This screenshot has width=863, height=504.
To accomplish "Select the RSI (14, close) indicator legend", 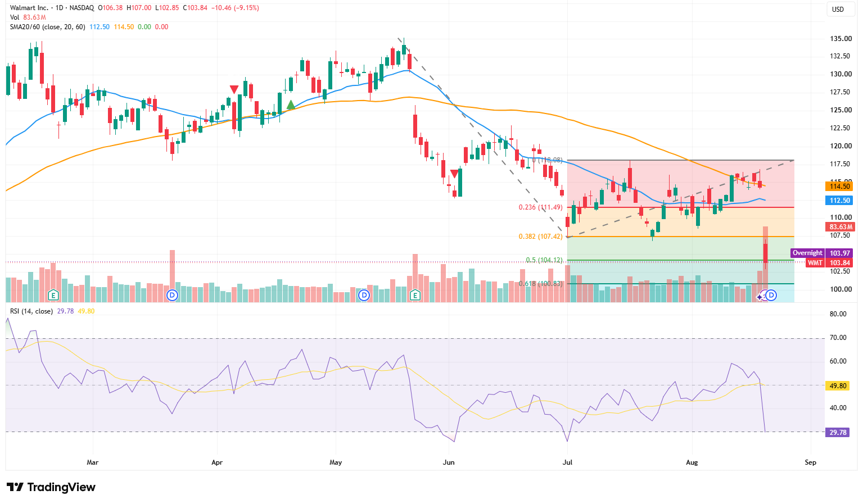I will (31, 311).
